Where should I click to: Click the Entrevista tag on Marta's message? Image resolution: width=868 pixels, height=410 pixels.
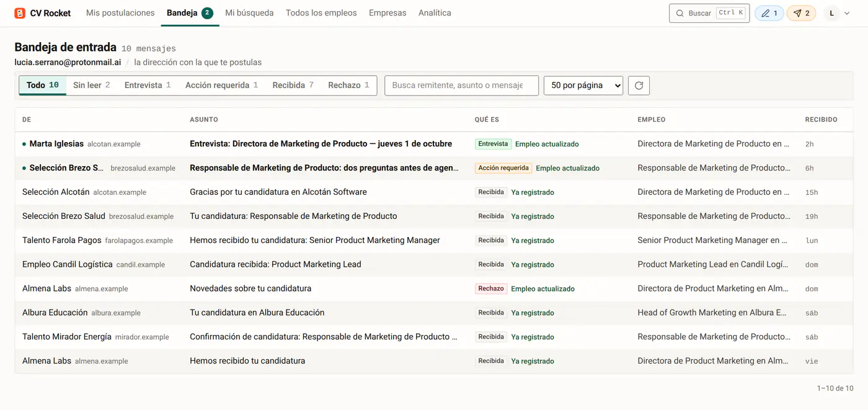[x=493, y=144]
